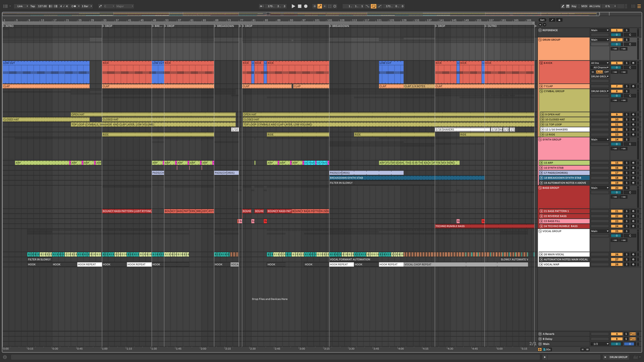The width and height of the screenshot is (644, 362).
Task: Click the Stop transport button
Action: [x=299, y=6]
